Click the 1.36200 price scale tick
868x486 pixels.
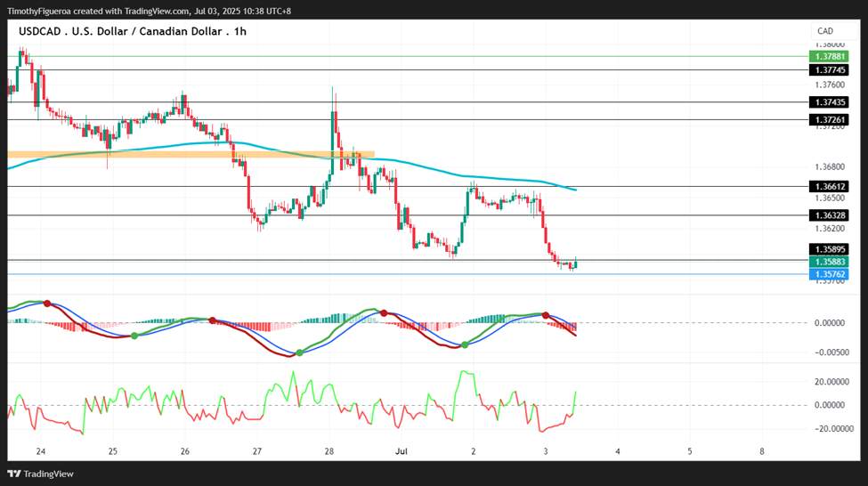pyautogui.click(x=830, y=228)
